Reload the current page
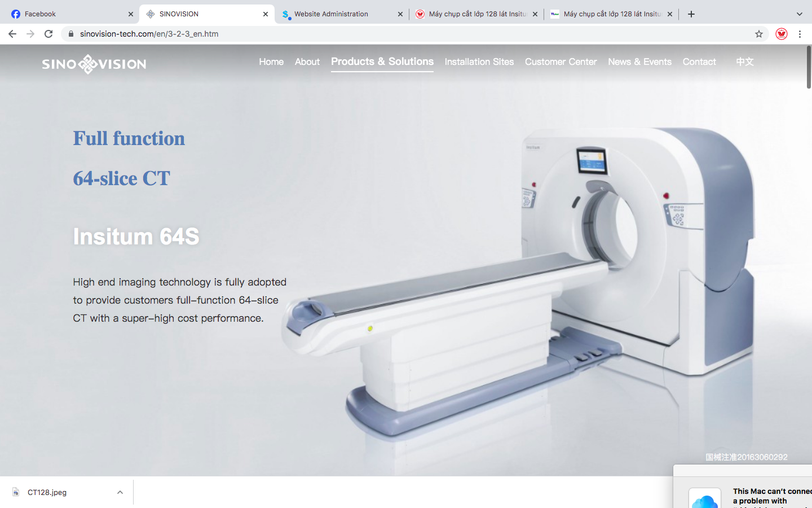The height and width of the screenshot is (508, 812). pyautogui.click(x=48, y=34)
